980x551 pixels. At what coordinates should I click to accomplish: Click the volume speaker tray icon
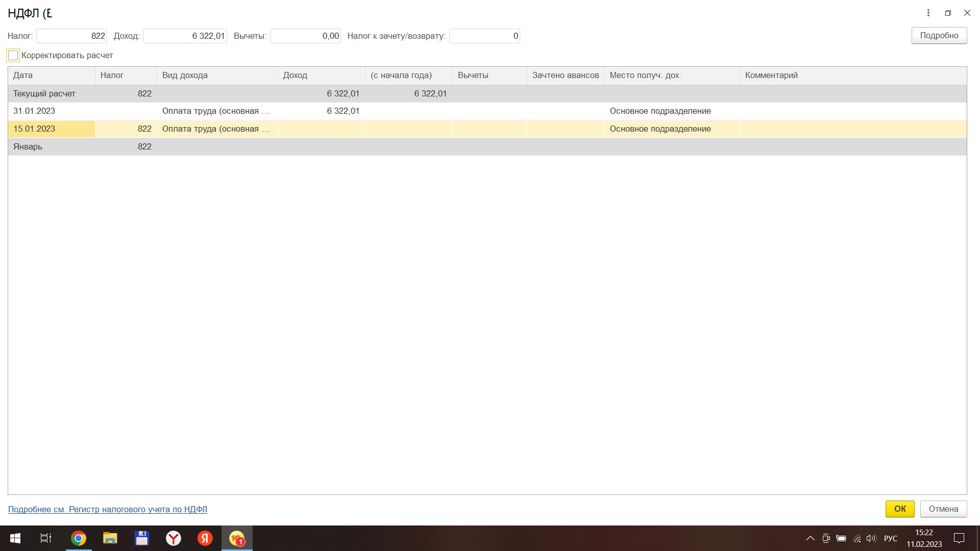[x=871, y=538]
